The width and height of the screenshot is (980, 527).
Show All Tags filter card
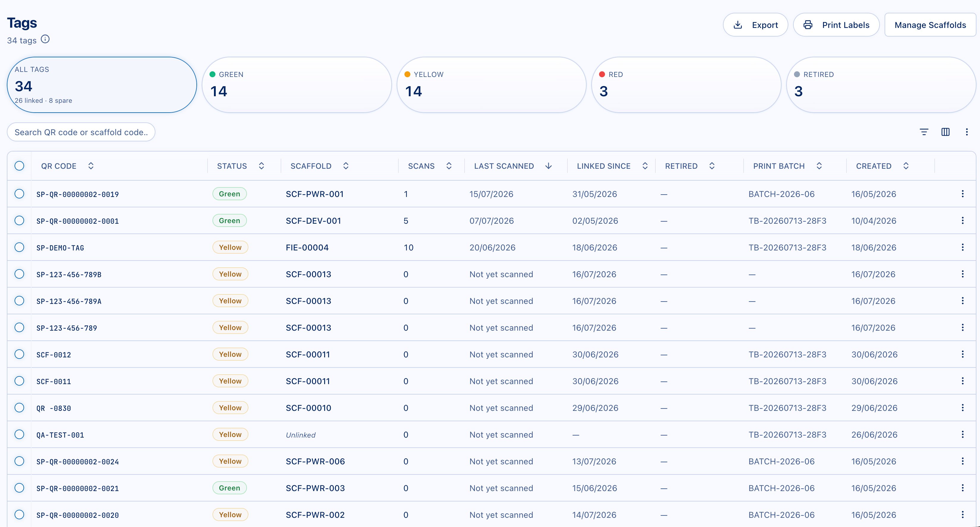click(102, 85)
